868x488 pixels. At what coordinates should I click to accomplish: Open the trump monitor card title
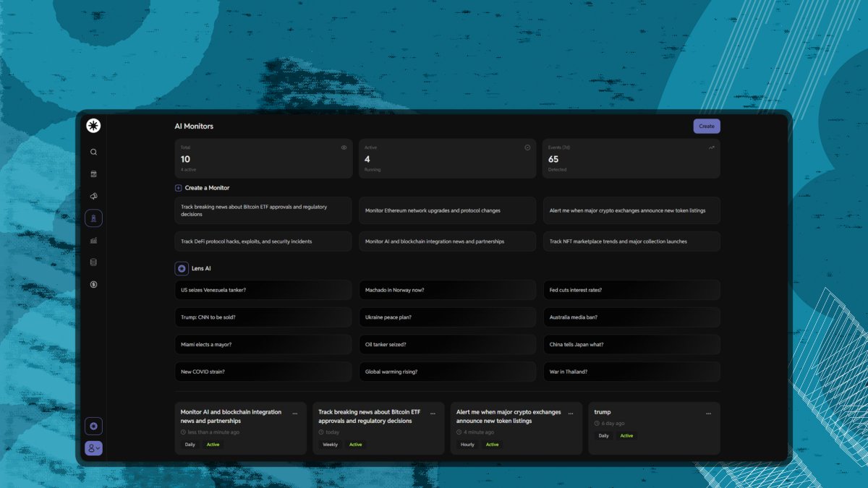coord(603,412)
